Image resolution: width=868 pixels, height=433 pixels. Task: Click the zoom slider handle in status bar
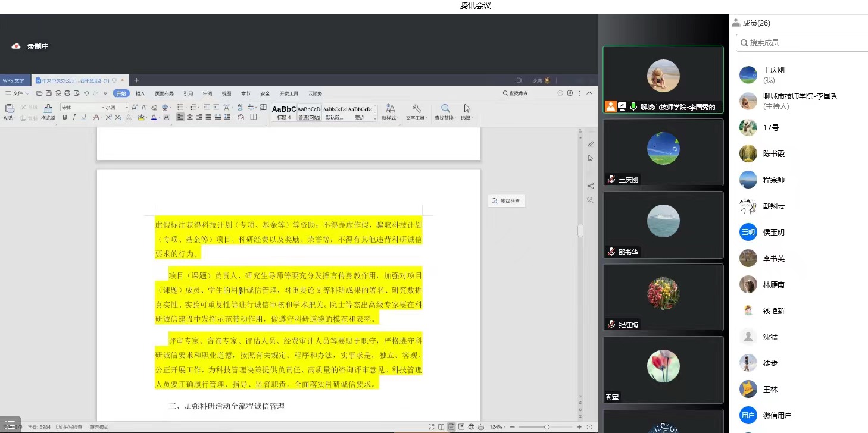coord(547,427)
